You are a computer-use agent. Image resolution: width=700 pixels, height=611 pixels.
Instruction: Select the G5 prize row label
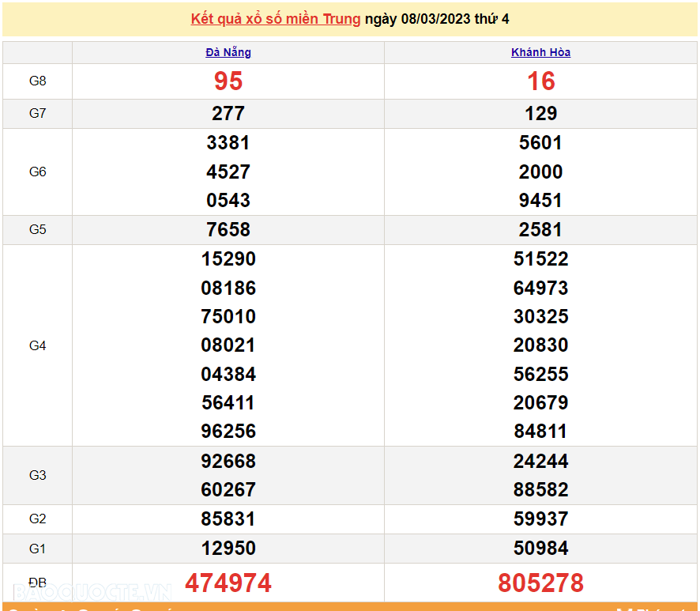38,230
